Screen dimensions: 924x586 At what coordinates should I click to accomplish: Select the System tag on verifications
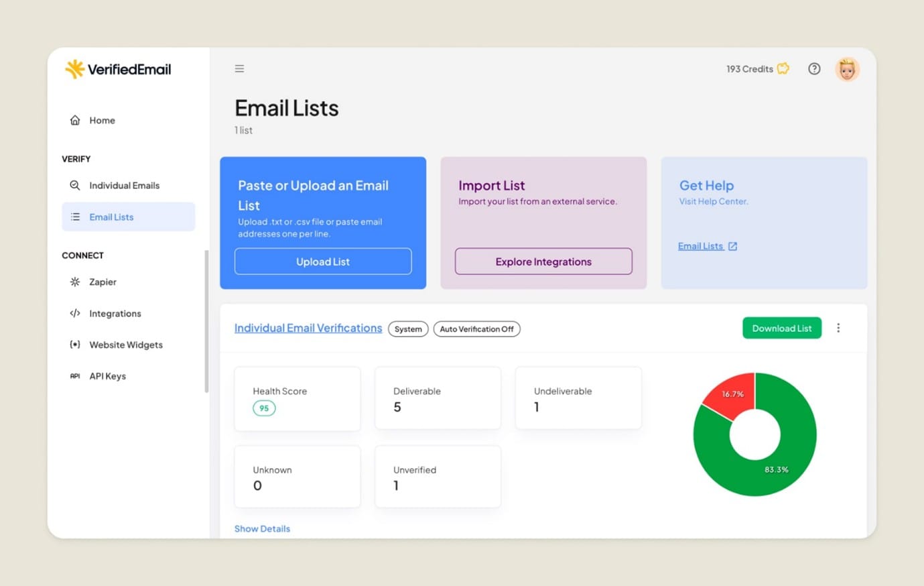(x=407, y=329)
